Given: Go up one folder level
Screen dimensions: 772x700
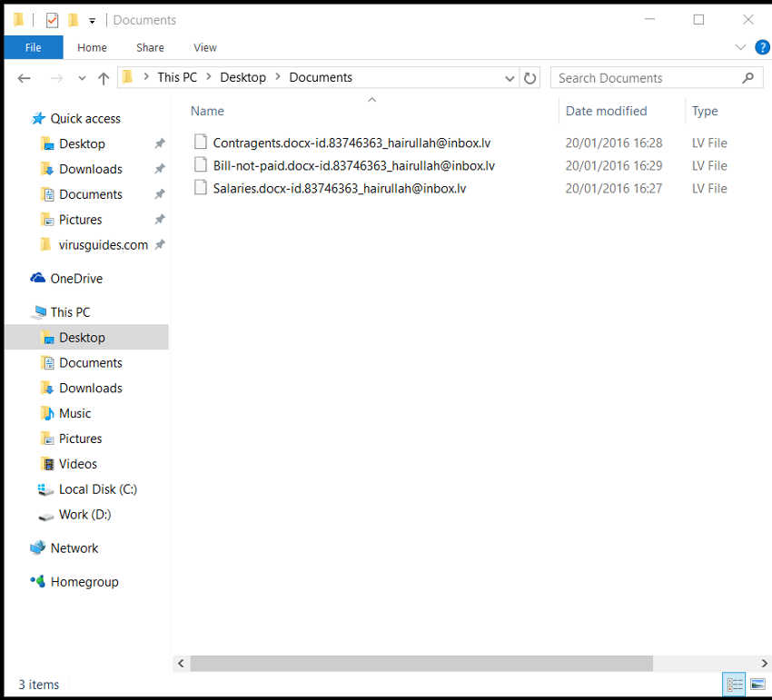Looking at the screenshot, I should [x=104, y=78].
